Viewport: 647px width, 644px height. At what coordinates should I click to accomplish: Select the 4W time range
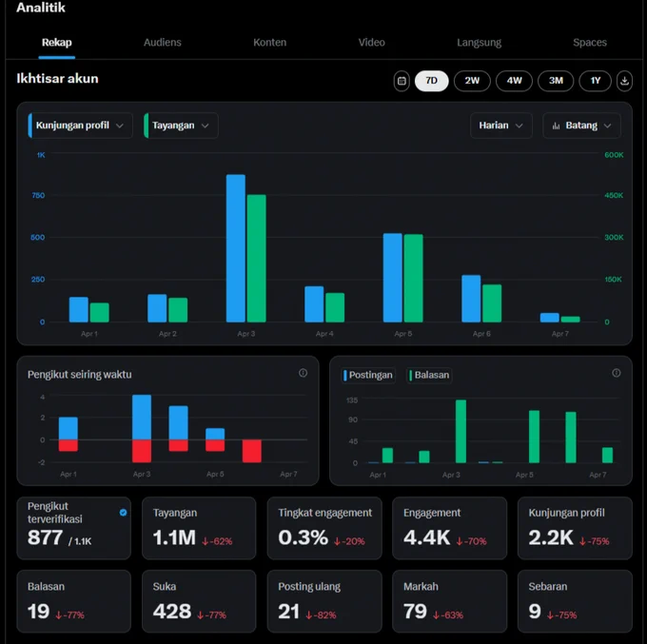(514, 81)
